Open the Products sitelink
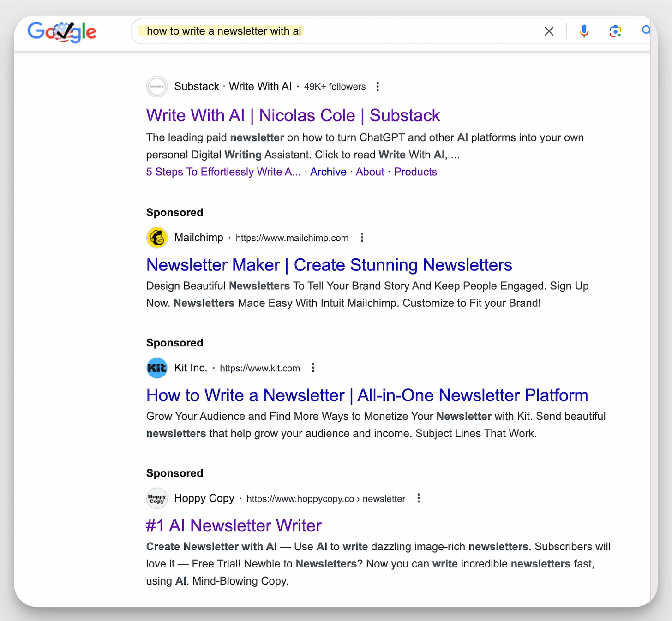The width and height of the screenshot is (672, 621). tap(415, 172)
